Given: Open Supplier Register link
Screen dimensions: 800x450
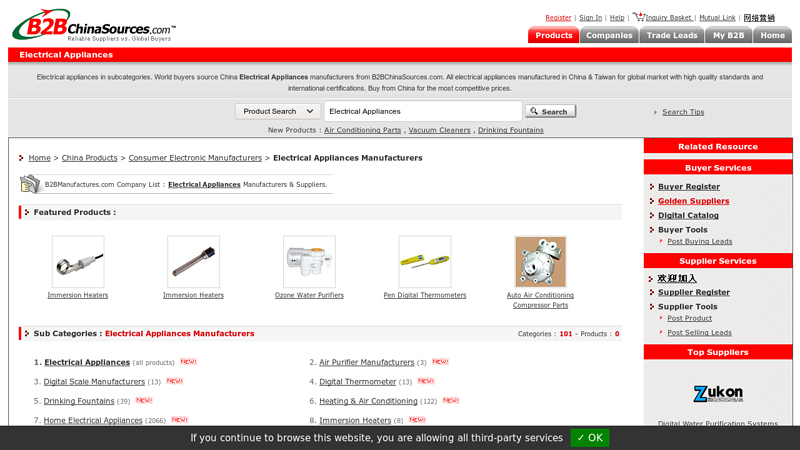Looking at the screenshot, I should click(x=693, y=292).
